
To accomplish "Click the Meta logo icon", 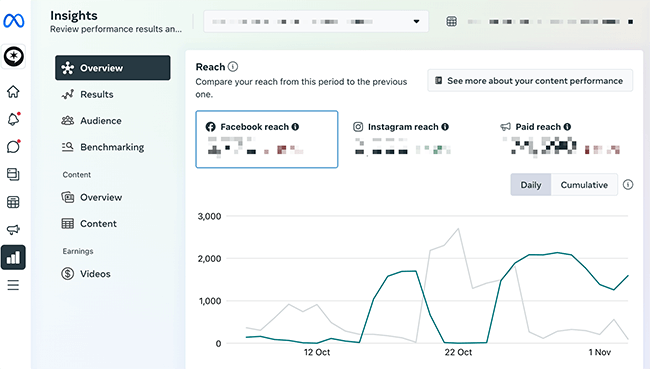I will point(14,21).
